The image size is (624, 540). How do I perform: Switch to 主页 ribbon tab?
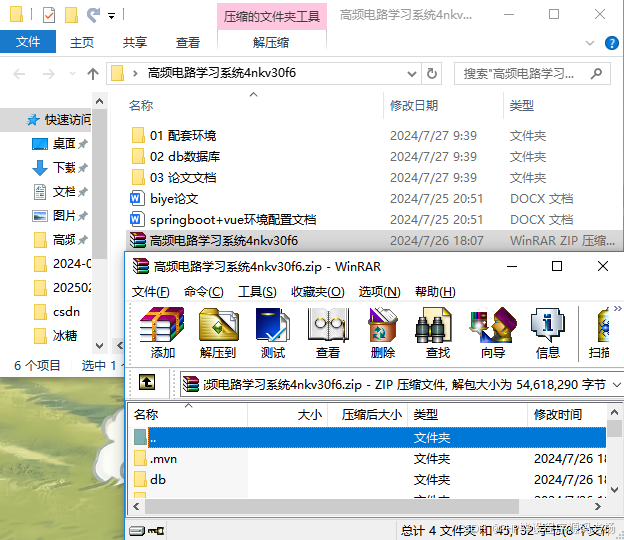[82, 43]
